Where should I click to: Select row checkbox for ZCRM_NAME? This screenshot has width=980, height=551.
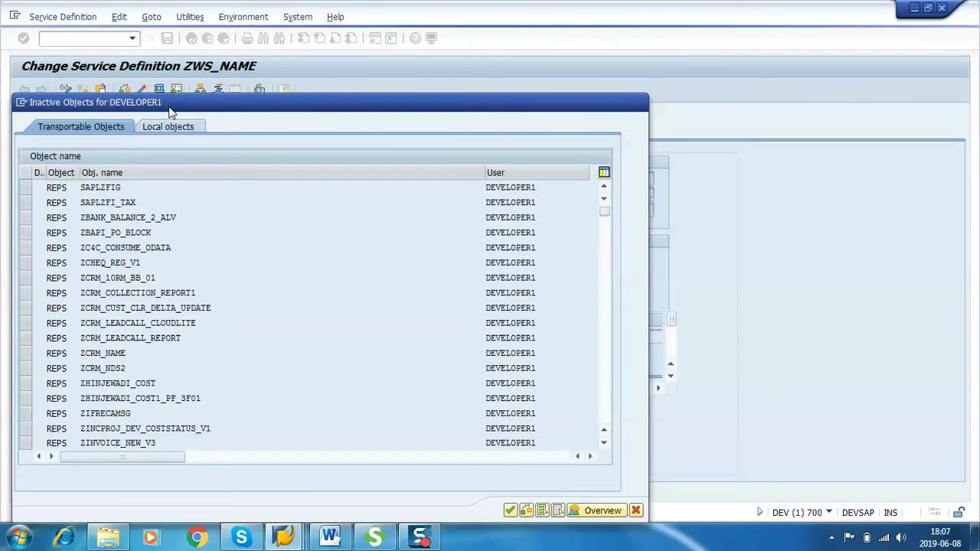(x=26, y=353)
